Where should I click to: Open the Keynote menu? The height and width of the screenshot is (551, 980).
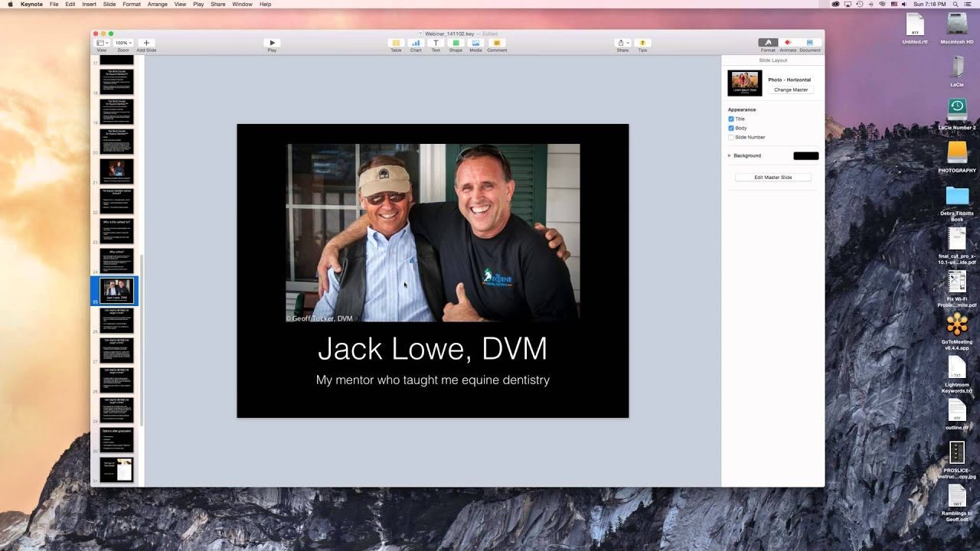click(x=31, y=4)
